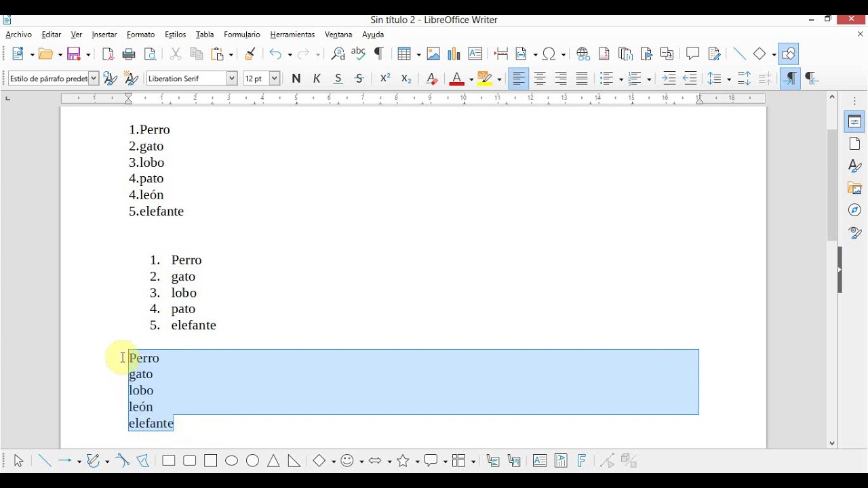Screen dimensions: 868x488
Task: Save the document with the Save icon
Action: pos(74,54)
